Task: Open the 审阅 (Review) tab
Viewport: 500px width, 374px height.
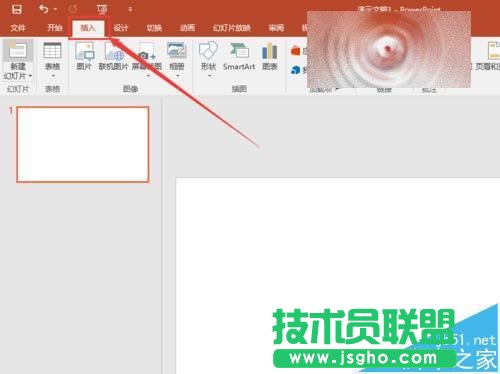Action: (x=276, y=28)
